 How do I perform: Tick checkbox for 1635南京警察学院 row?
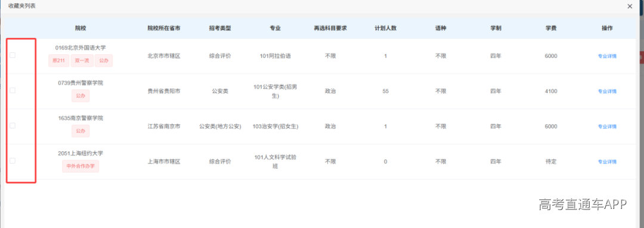(x=13, y=126)
